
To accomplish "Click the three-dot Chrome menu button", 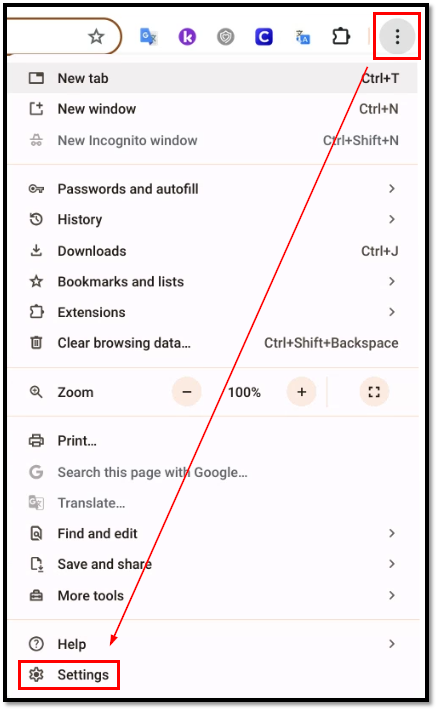I will tap(397, 37).
